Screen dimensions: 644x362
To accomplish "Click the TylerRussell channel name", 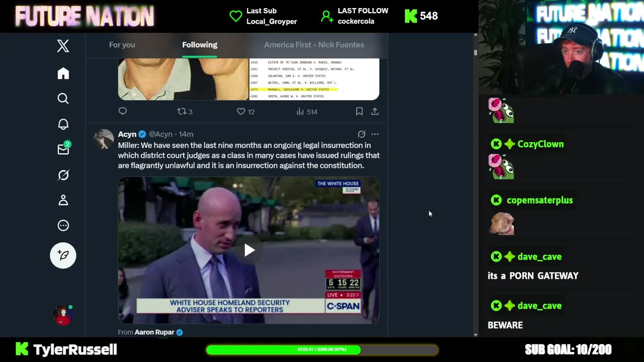I will [x=75, y=349].
